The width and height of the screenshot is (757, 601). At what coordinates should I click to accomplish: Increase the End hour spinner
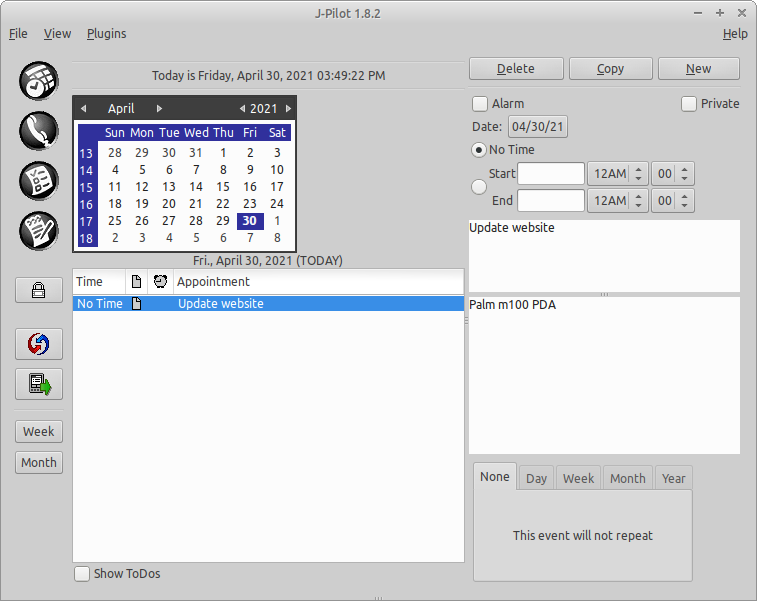pos(638,196)
